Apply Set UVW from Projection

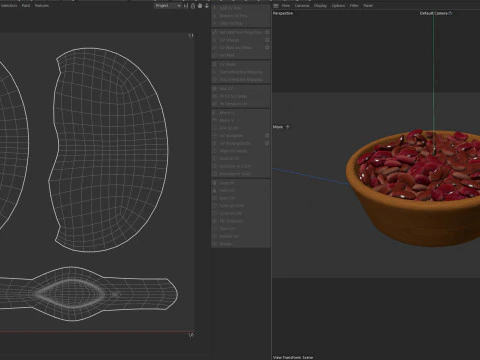238,32
